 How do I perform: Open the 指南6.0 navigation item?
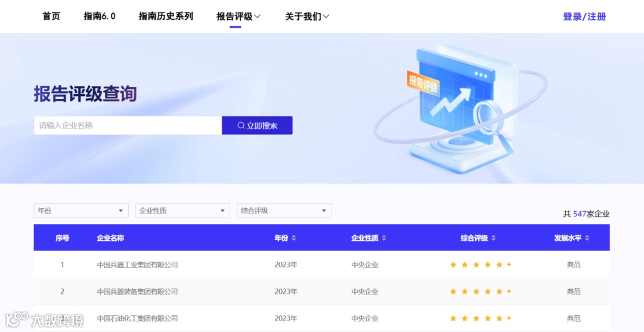(x=100, y=17)
